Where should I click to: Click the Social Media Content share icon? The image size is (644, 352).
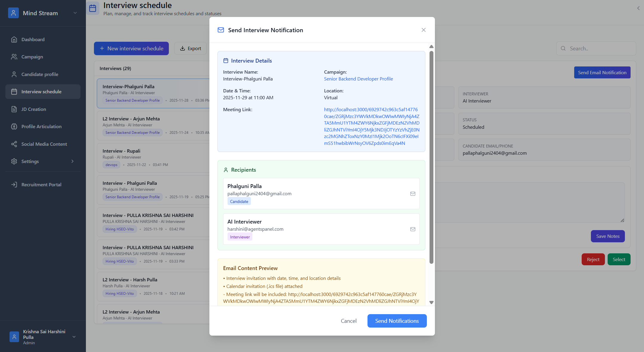[14, 144]
